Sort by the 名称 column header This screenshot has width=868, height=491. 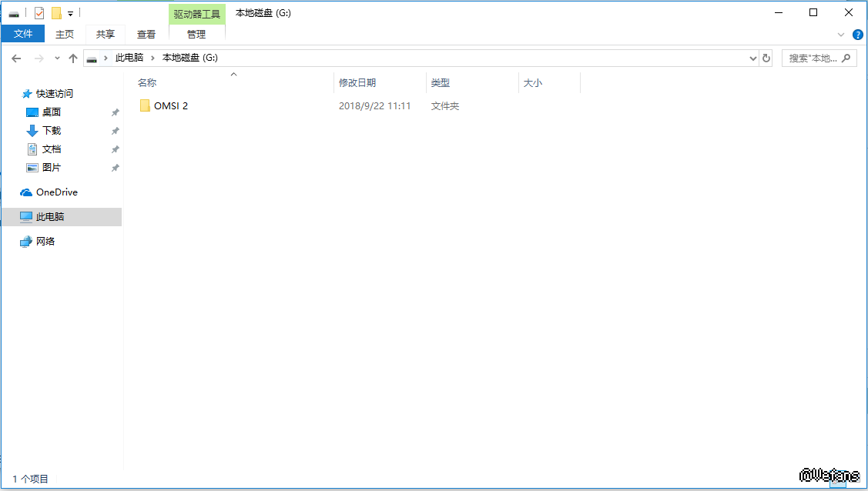[147, 83]
